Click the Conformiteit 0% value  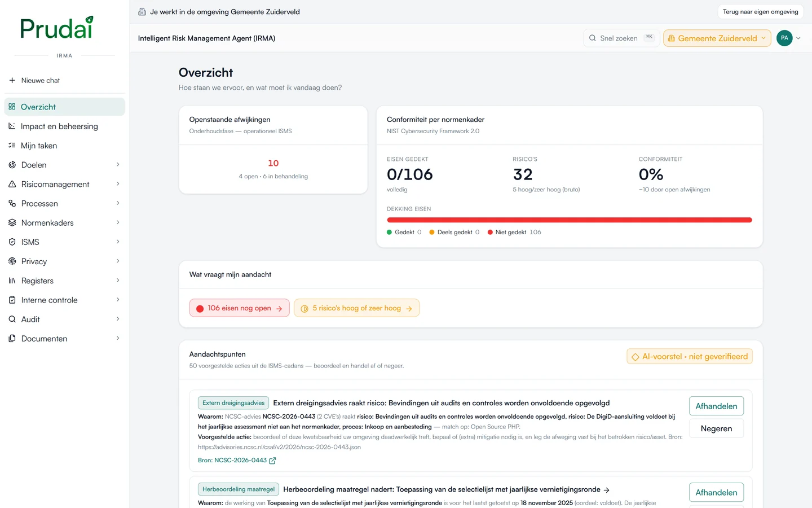(651, 174)
